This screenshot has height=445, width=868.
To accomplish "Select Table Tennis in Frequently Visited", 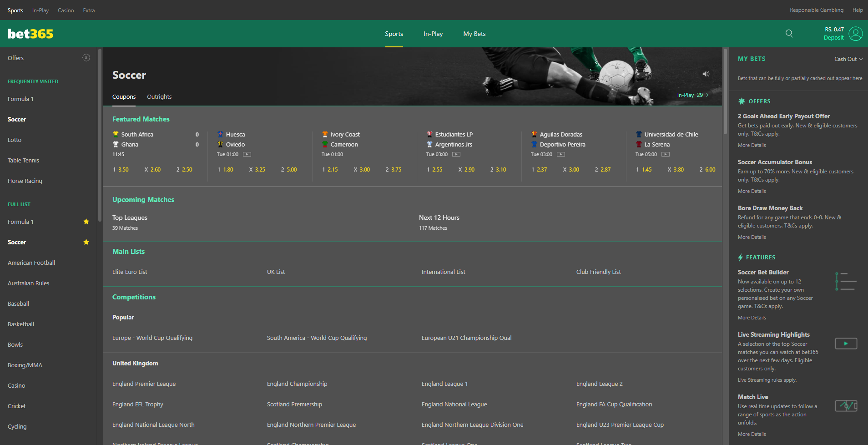I will (23, 160).
